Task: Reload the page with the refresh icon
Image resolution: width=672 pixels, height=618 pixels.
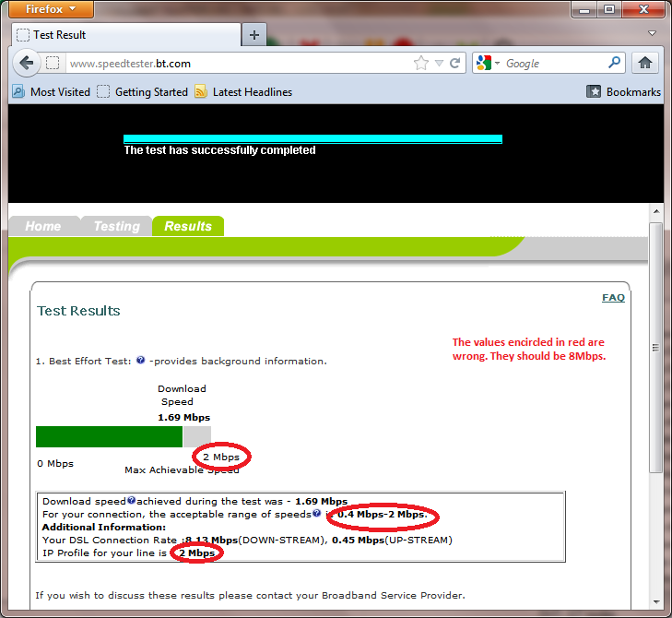Action: 454,64
